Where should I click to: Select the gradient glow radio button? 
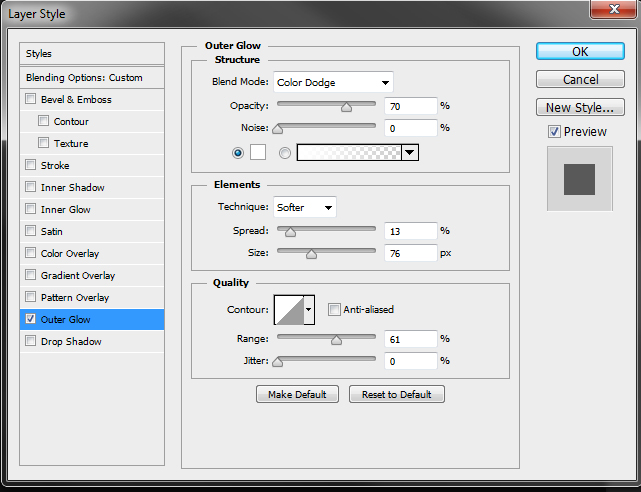[285, 152]
